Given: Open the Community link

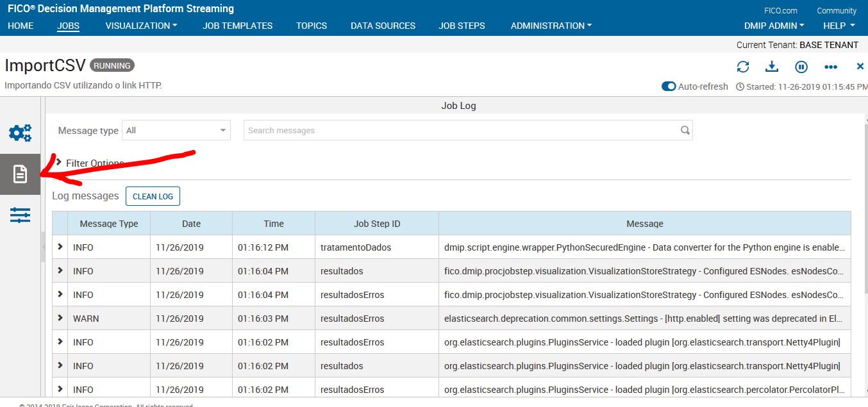Looking at the screenshot, I should point(836,10).
